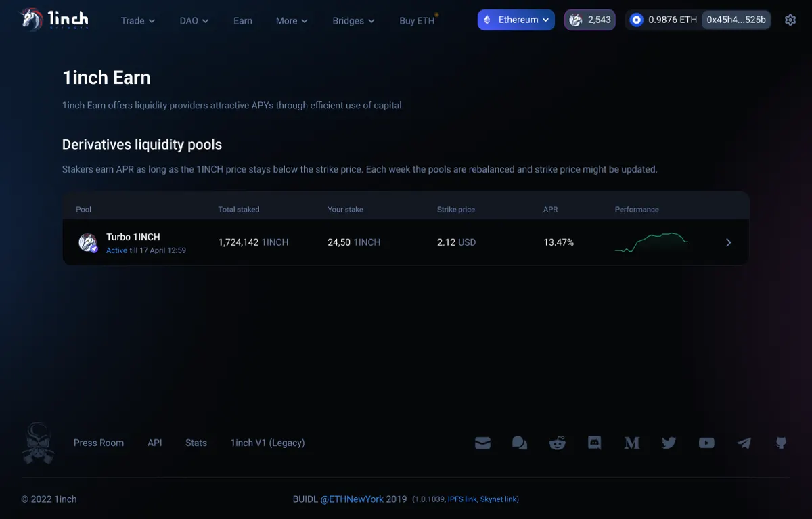The height and width of the screenshot is (519, 812).
Task: Click the 1inch unicorn logo
Action: [x=55, y=19]
